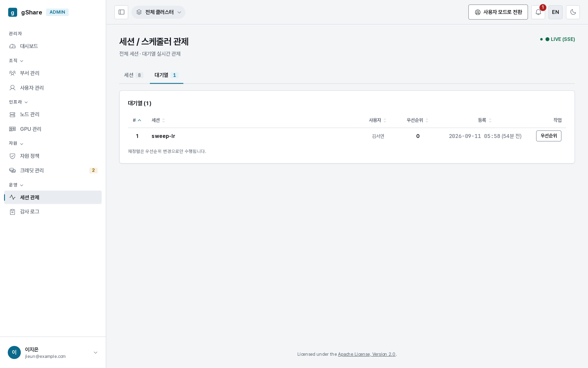Click the ADMIN badge
This screenshot has height=368, width=588.
(57, 12)
